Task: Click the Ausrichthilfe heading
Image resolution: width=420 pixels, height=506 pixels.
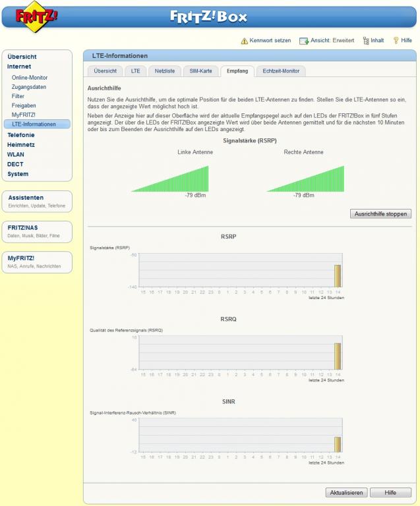Action: [x=104, y=88]
